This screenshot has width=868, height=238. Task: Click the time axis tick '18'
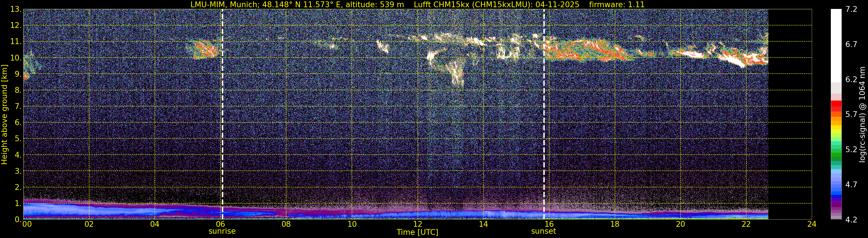(614, 224)
